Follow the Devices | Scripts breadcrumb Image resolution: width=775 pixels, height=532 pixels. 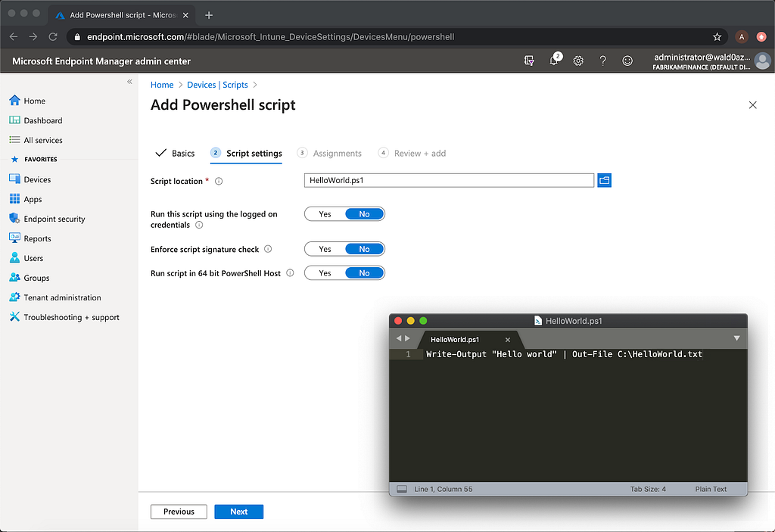[x=217, y=85]
